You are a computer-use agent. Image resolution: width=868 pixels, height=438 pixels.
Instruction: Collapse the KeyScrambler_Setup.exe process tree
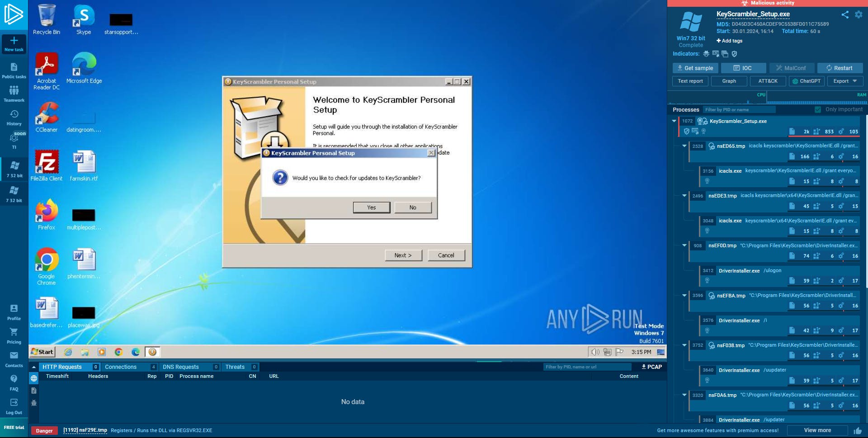point(674,121)
